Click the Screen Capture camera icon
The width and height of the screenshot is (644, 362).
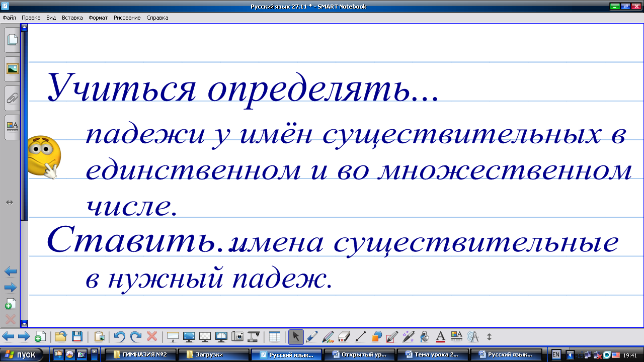pos(238,336)
